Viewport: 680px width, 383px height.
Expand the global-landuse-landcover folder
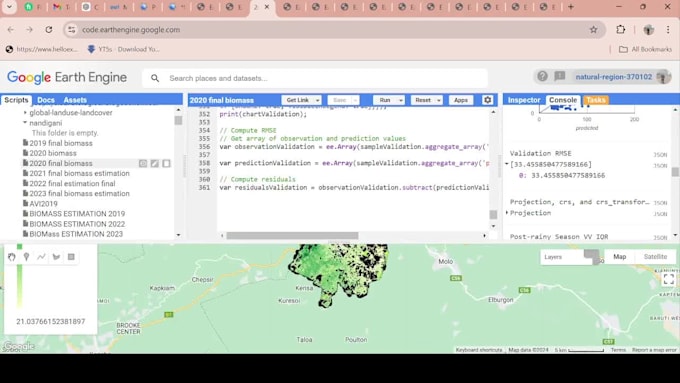[25, 113]
